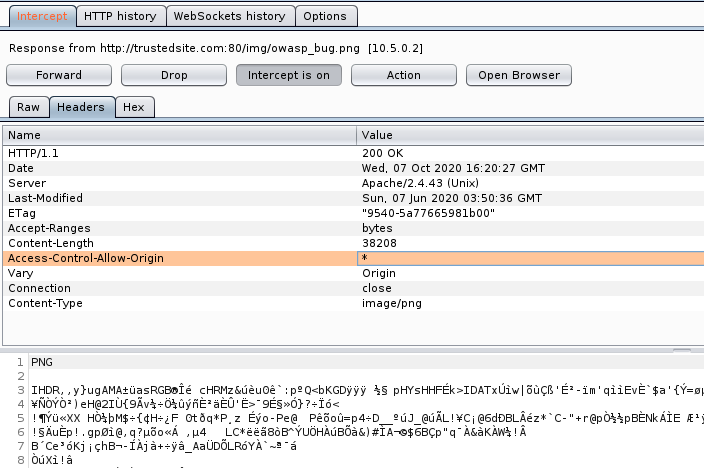Click body line 3 starting with IHDR
Image resolution: width=704 pixels, height=468 pixels.
tap(367, 390)
